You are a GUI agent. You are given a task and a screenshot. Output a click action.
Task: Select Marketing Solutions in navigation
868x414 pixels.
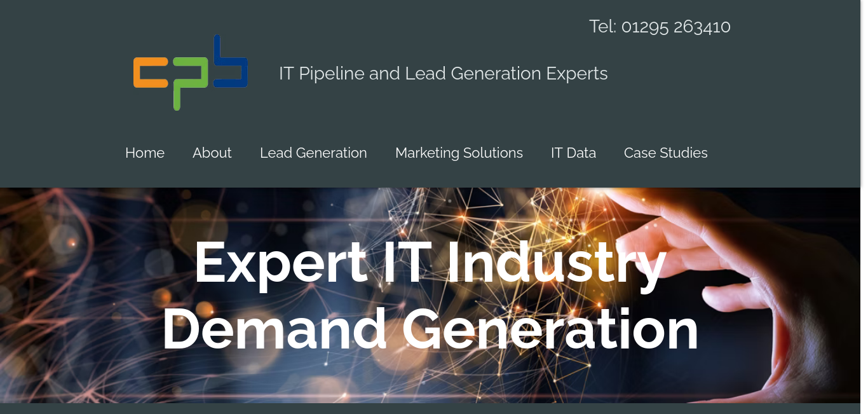coord(459,153)
